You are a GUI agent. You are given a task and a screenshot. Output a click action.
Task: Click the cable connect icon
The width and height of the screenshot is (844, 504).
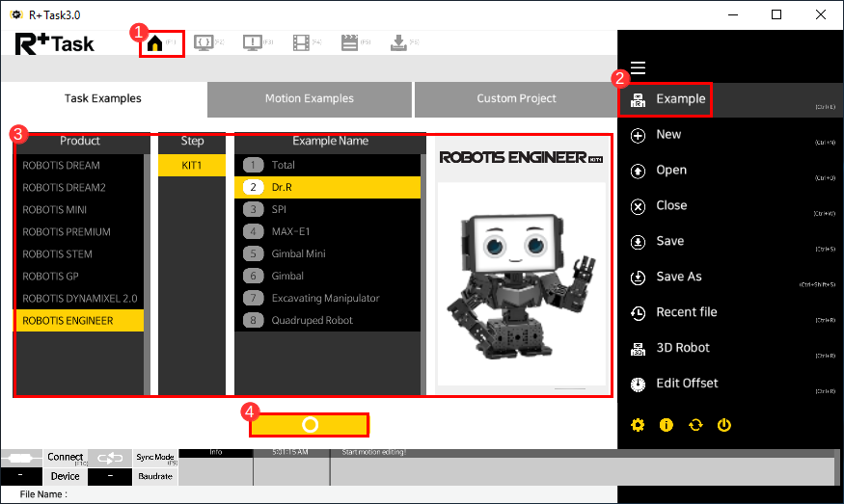pyautogui.click(x=21, y=459)
